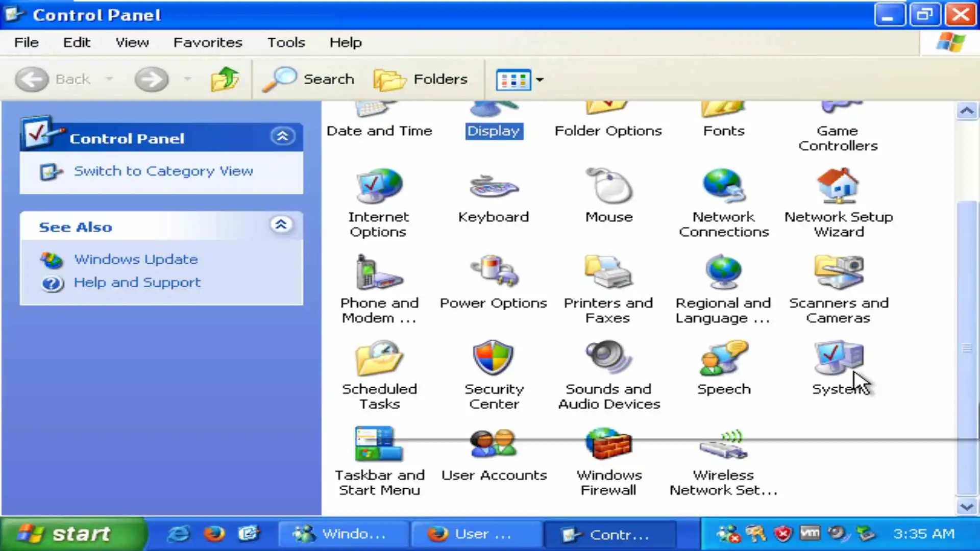Image resolution: width=980 pixels, height=551 pixels.
Task: Open the Security Center icon
Action: click(x=493, y=358)
